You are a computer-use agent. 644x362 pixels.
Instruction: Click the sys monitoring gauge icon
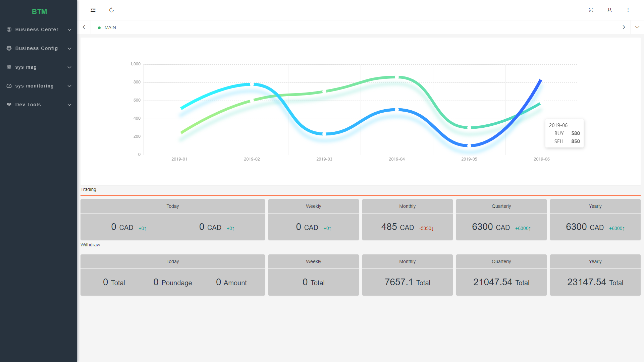9,86
